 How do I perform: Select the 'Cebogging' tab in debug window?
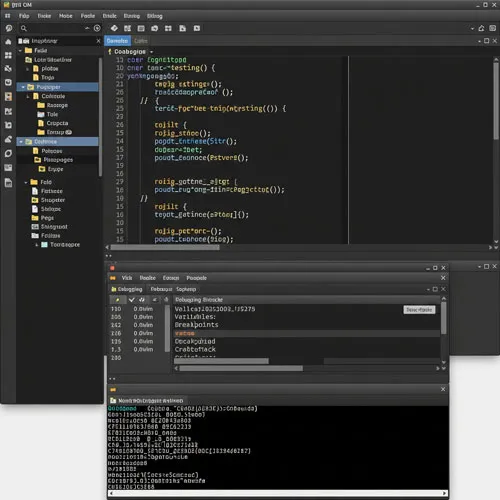tap(127, 289)
